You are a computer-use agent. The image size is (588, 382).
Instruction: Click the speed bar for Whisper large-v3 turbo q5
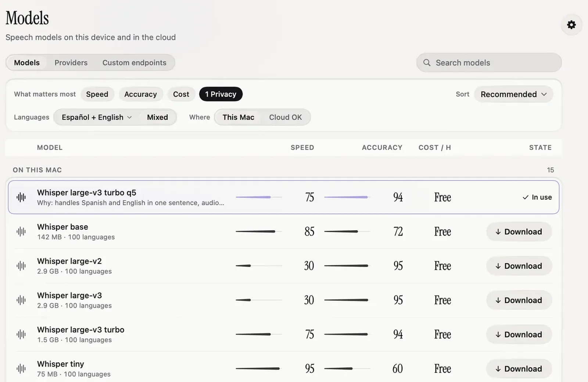(259, 197)
